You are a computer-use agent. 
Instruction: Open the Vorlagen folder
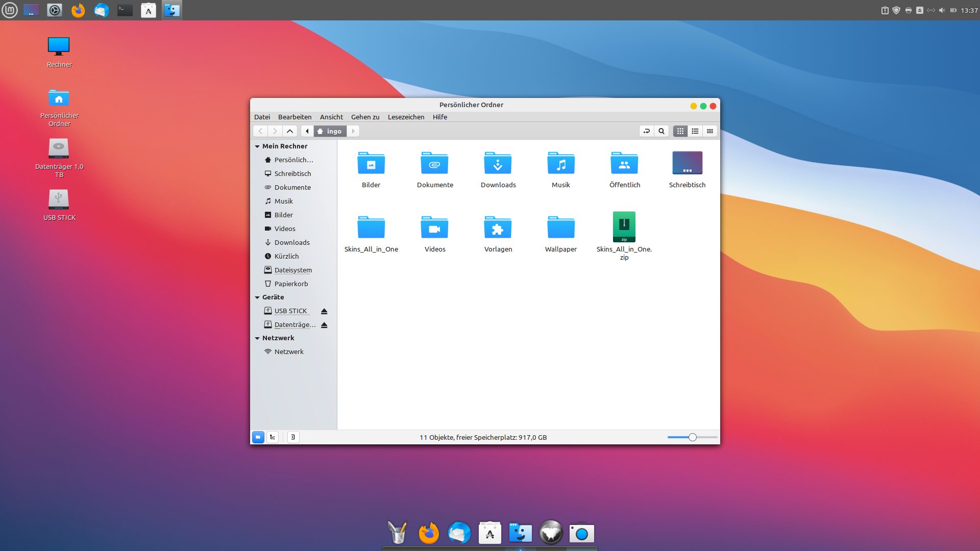[498, 228]
